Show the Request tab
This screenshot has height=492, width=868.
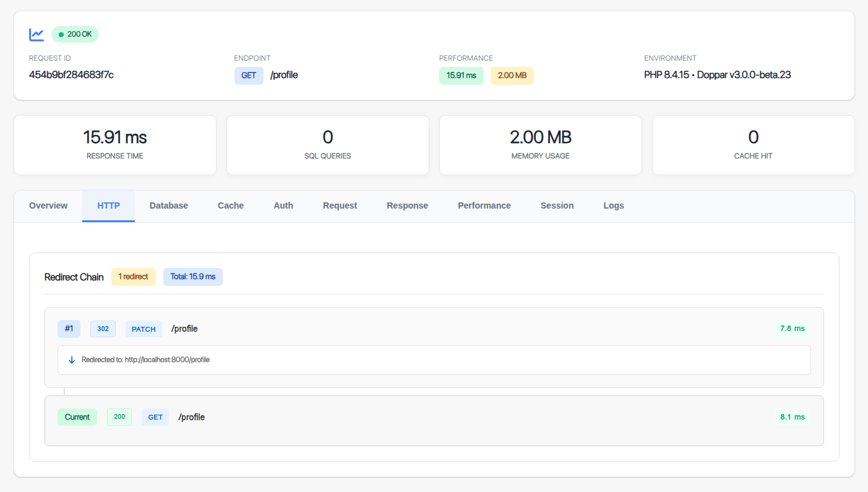click(x=340, y=205)
